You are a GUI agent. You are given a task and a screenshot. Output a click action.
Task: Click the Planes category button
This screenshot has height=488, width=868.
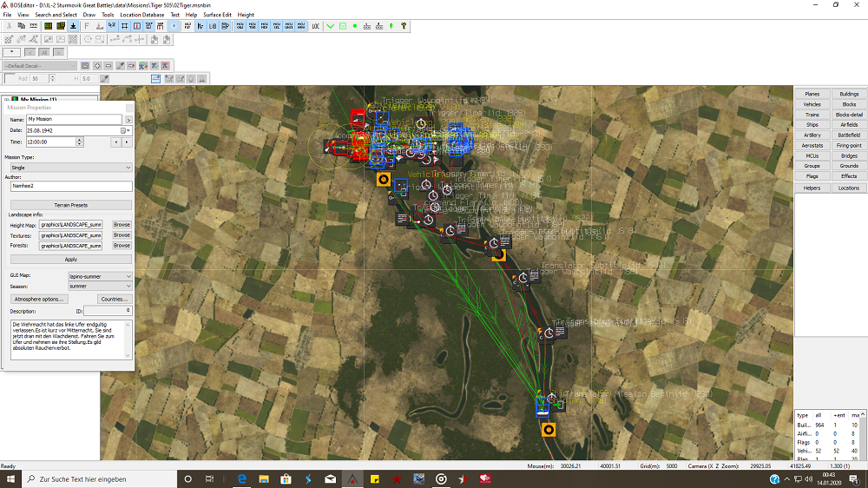point(812,94)
